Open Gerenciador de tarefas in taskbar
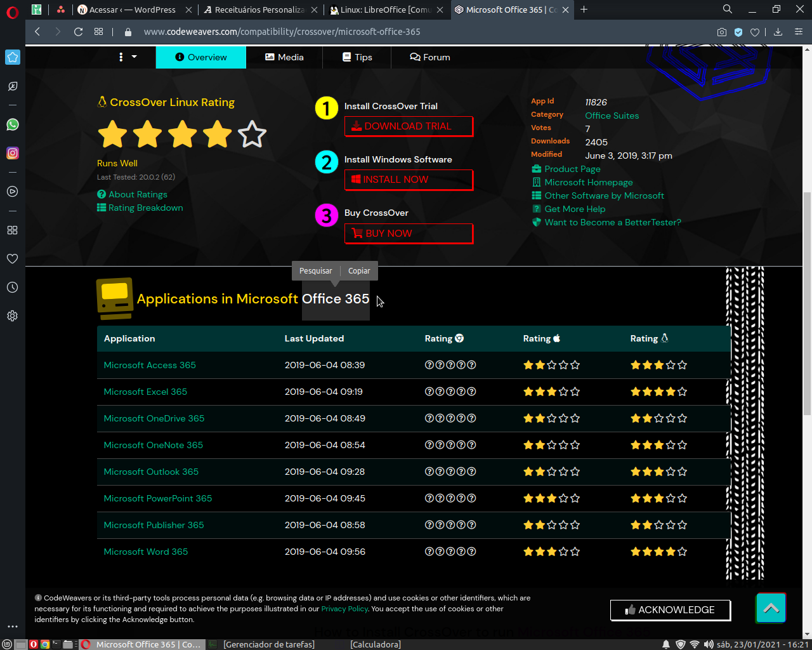This screenshot has height=650, width=812. pos(269,644)
